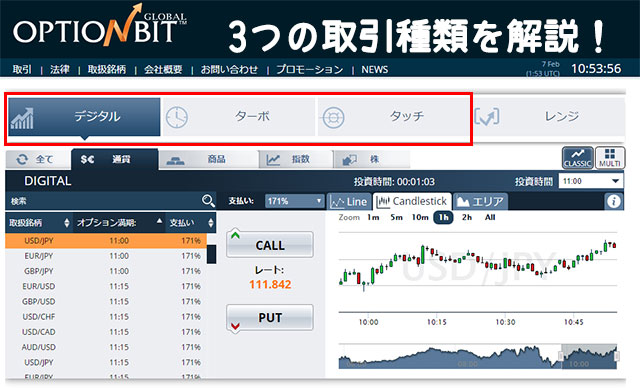The height and width of the screenshot is (388, 640).
Task: Filter assets by 商品 tab
Action: click(209, 159)
